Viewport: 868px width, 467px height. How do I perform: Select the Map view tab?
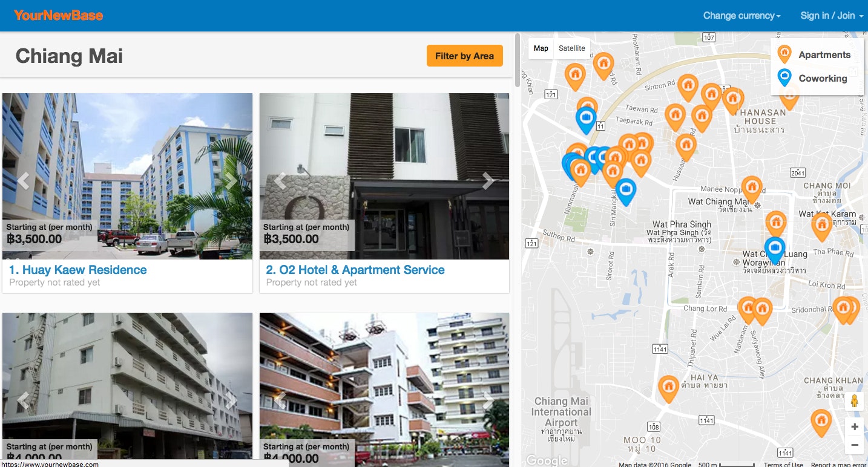541,48
